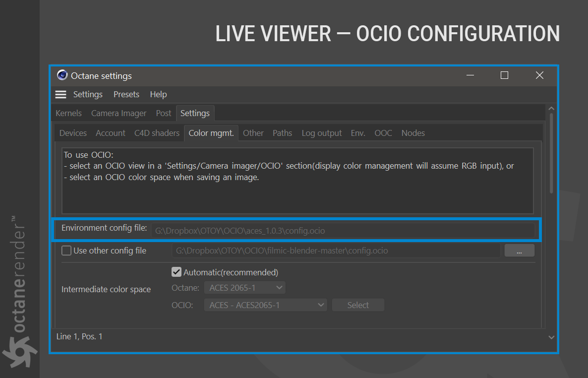Click the 'Environment config file:' label
The width and height of the screenshot is (588, 378).
click(104, 228)
